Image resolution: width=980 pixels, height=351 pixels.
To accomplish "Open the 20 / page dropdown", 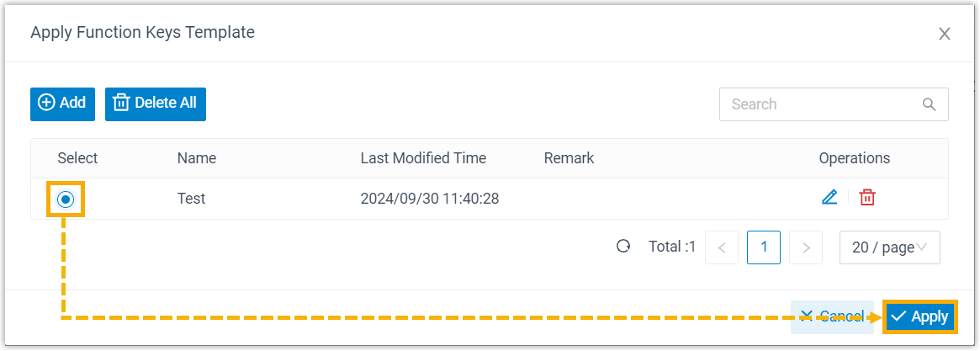I will point(889,247).
